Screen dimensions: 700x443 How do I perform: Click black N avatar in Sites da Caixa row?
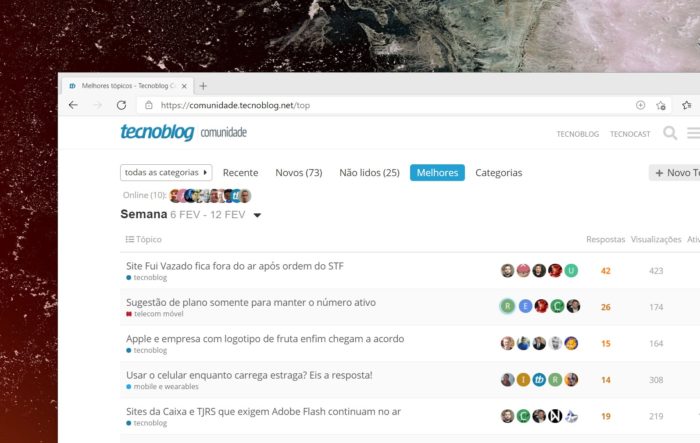click(x=555, y=416)
